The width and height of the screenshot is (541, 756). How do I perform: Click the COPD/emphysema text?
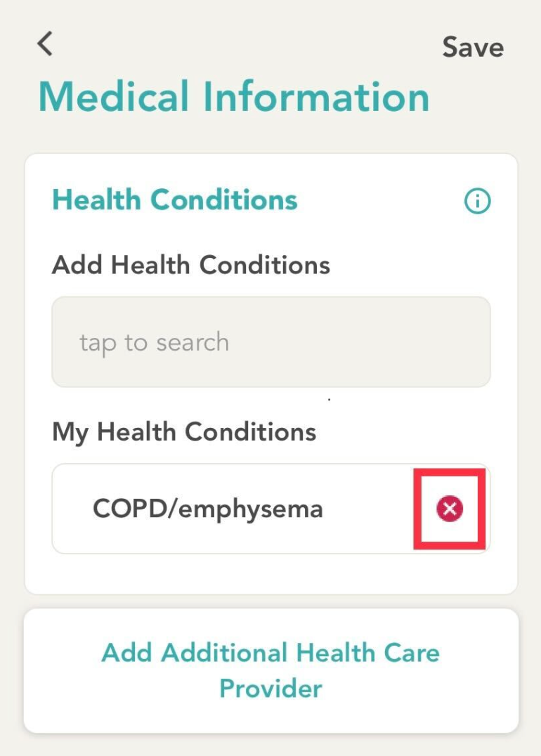pyautogui.click(x=208, y=508)
